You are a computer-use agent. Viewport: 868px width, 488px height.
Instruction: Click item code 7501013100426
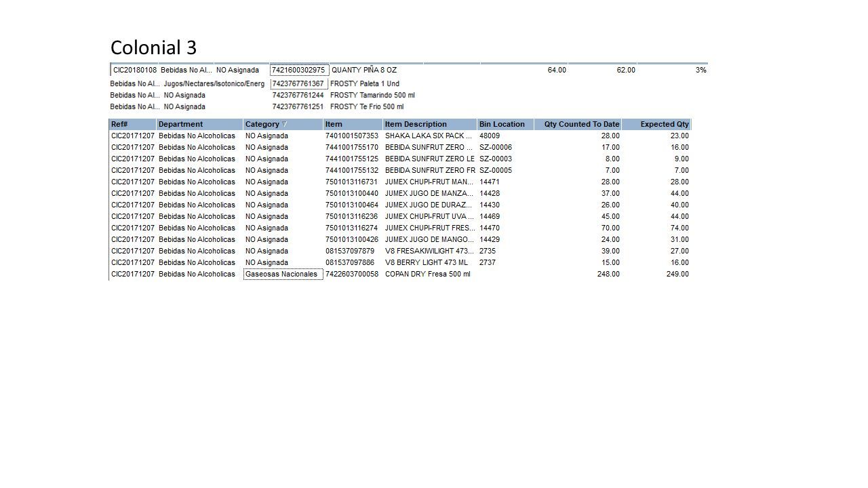click(x=352, y=239)
